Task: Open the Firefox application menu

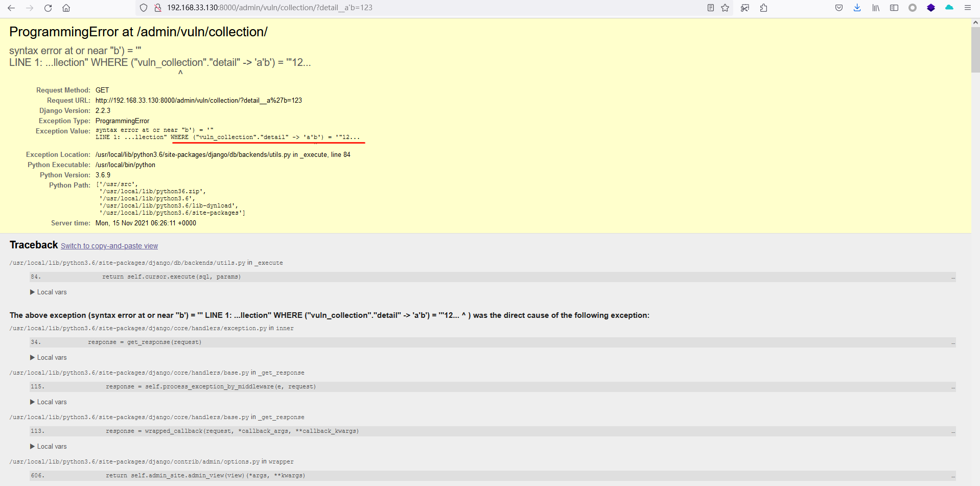Action: (968, 8)
